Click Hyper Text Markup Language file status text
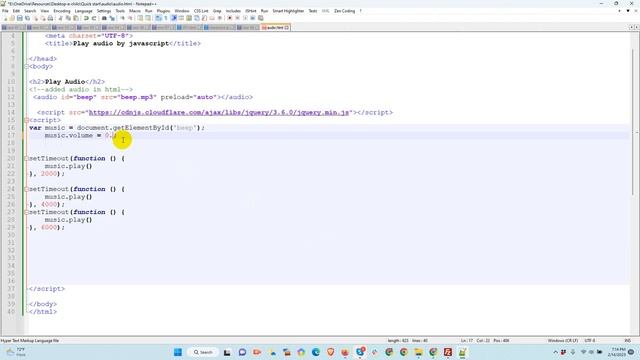This screenshot has height=360, width=640. point(30,340)
